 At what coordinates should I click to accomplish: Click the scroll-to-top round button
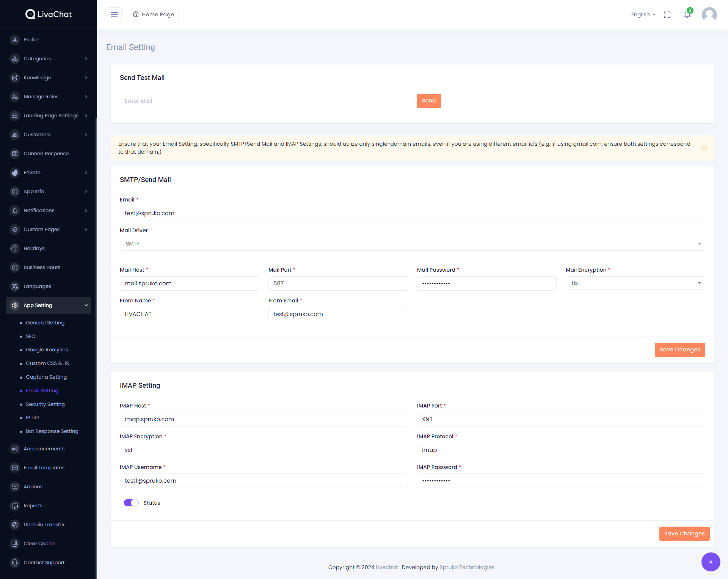[x=711, y=562]
